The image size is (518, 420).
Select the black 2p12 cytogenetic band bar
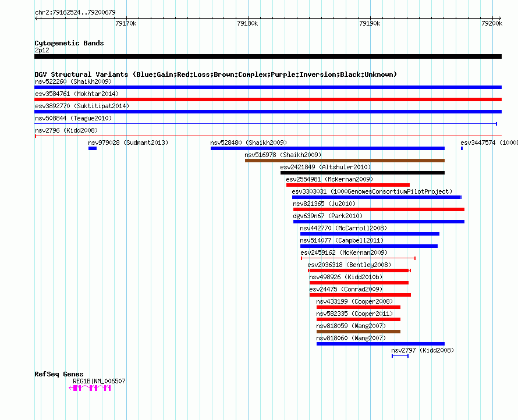[268, 56]
